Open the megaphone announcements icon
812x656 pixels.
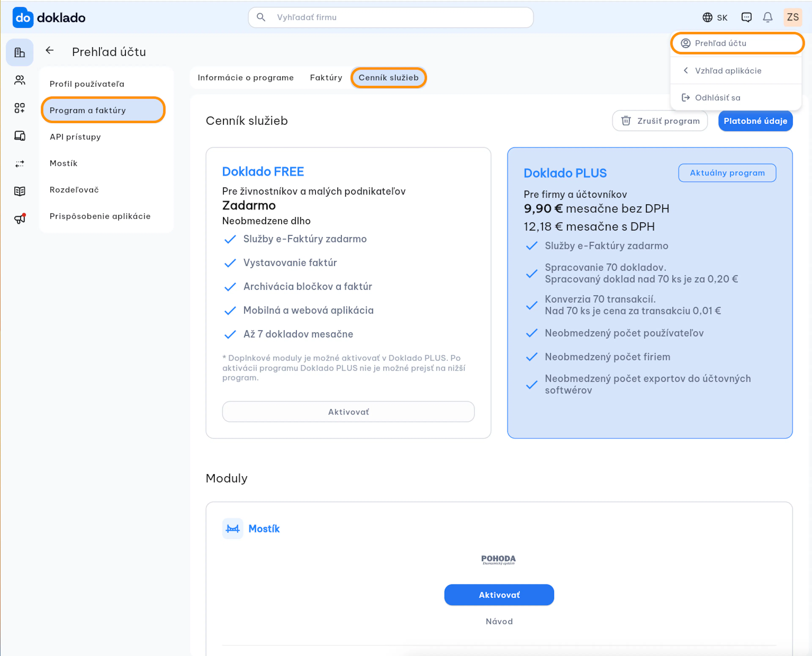click(20, 219)
